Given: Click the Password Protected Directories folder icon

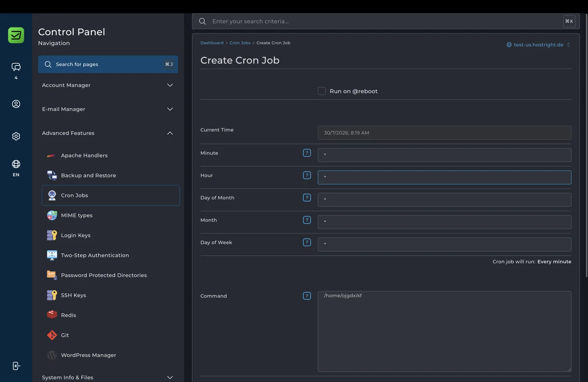Looking at the screenshot, I should [52, 275].
